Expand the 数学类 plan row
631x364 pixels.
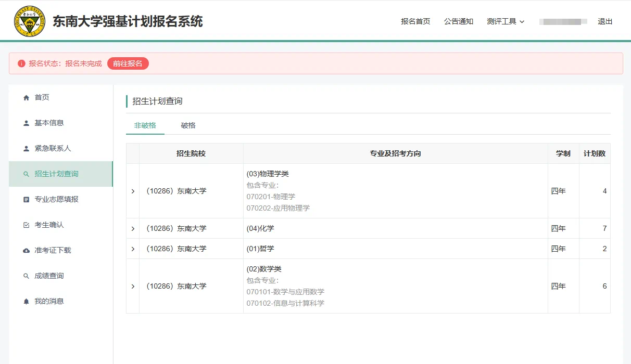coord(133,286)
